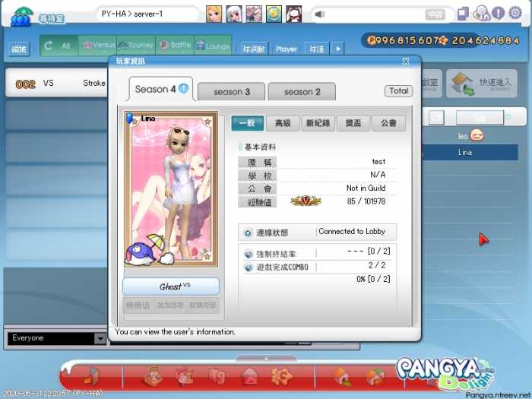Click room 002 VS Stroke row

(x=56, y=83)
